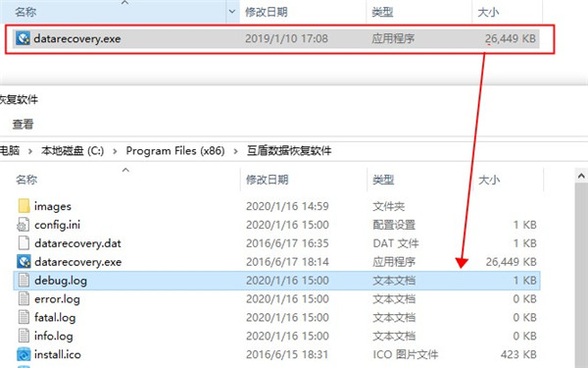Click the ICO 图片文件 type cell
The height and width of the screenshot is (368, 588).
(405, 354)
